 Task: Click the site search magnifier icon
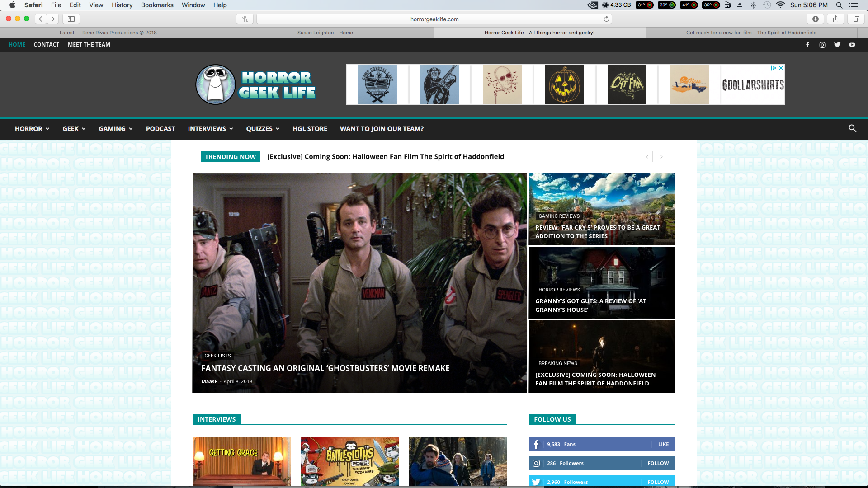coord(852,128)
